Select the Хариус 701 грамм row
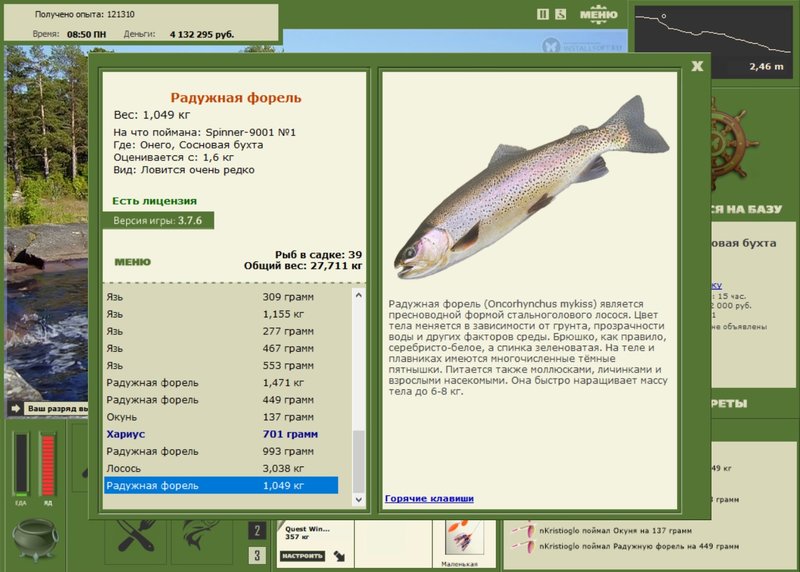 pos(221,434)
